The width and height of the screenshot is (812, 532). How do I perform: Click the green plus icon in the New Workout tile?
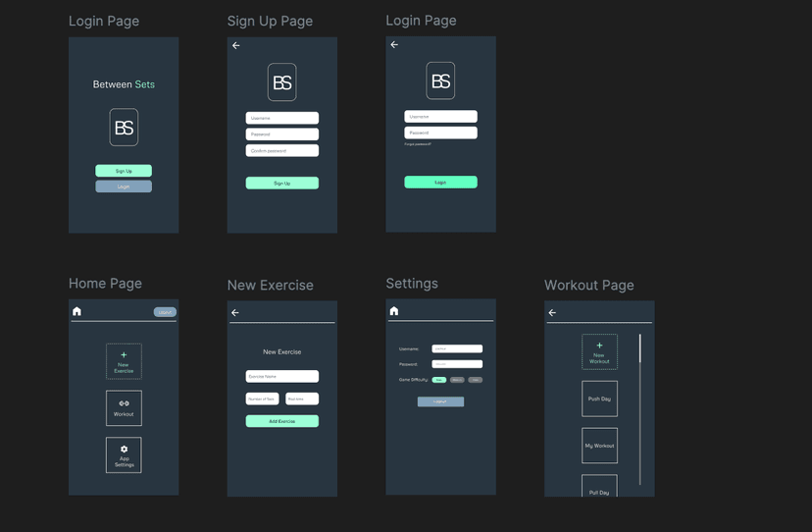tap(599, 346)
